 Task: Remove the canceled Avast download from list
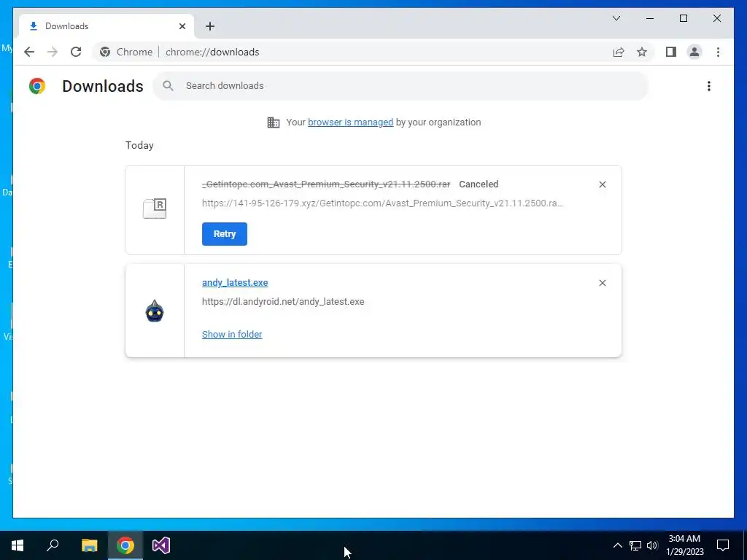(x=602, y=184)
